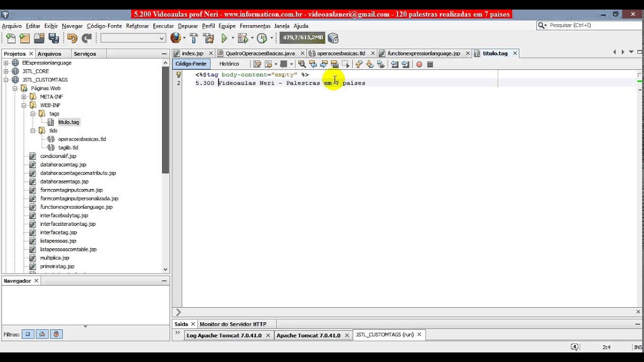Toggle the Rectangular Selection editor button
The image size is (644, 362).
tap(346, 64)
